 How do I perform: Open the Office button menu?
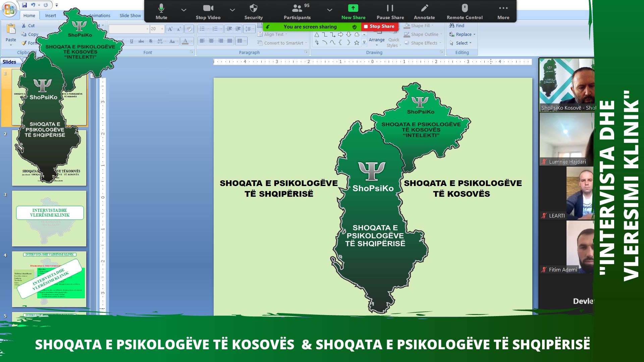point(9,9)
